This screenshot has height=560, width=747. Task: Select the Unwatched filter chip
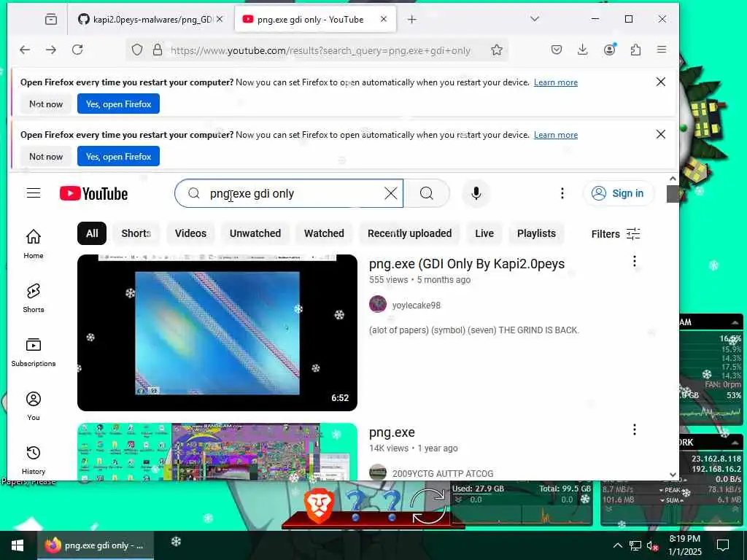point(255,233)
